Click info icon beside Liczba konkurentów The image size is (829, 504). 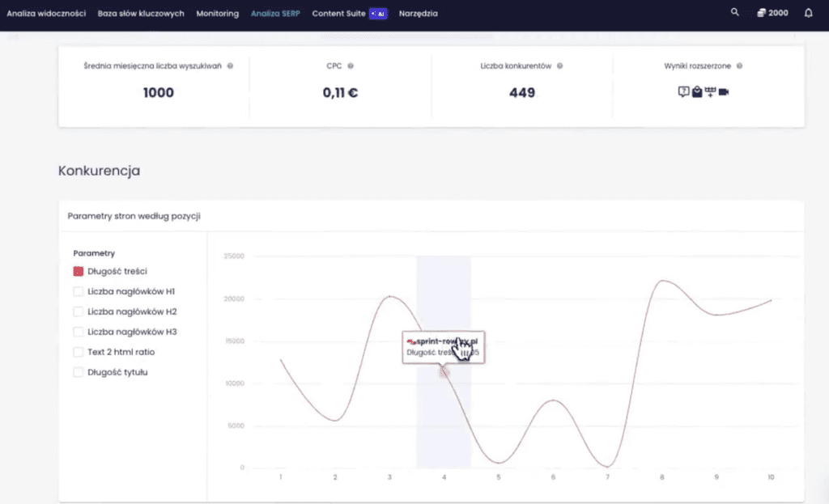pyautogui.click(x=560, y=66)
